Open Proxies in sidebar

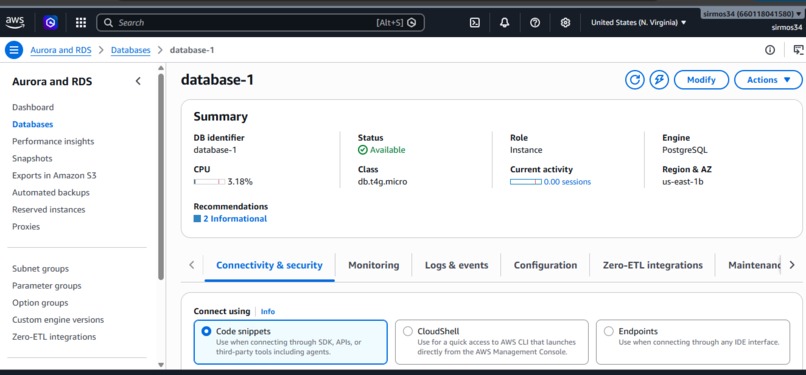(26, 227)
